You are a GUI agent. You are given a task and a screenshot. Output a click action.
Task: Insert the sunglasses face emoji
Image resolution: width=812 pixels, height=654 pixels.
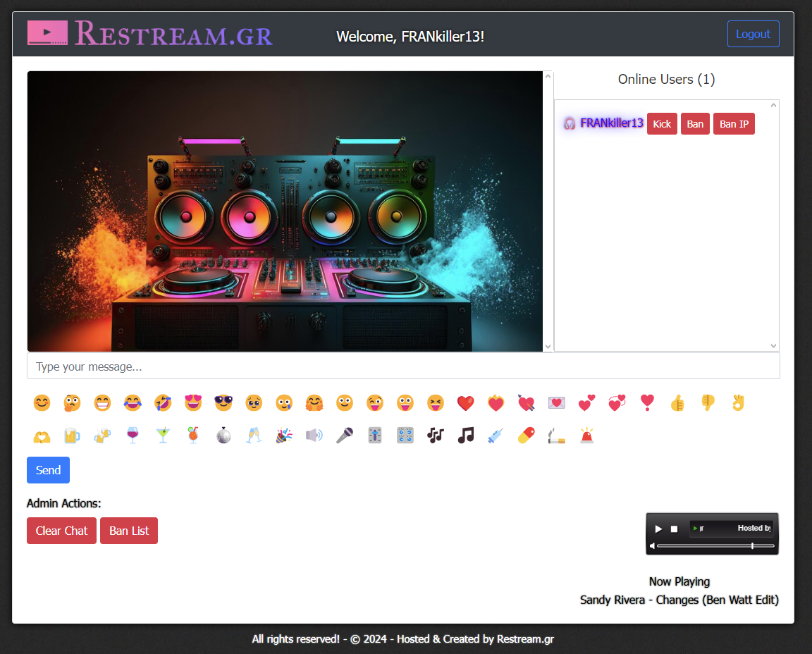(223, 403)
